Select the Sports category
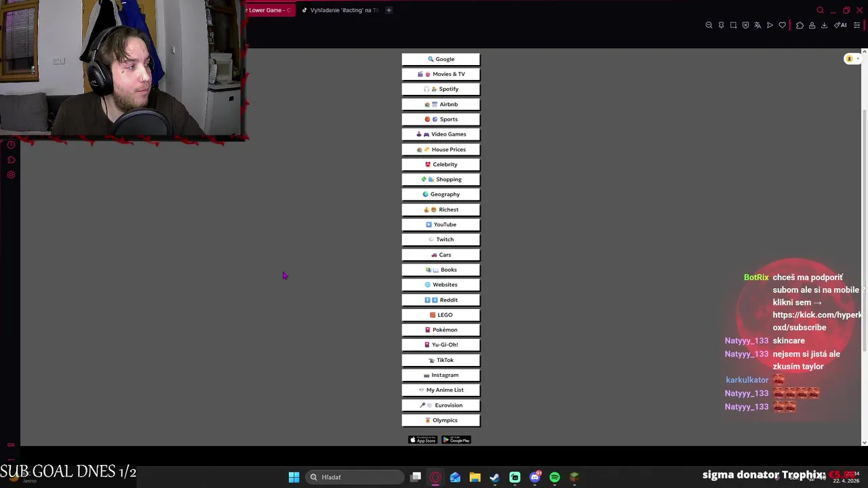This screenshot has height=488, width=868. point(441,119)
